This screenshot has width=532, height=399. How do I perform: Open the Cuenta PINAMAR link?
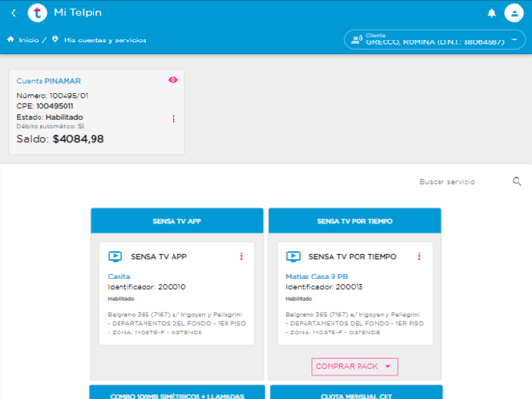[49, 81]
